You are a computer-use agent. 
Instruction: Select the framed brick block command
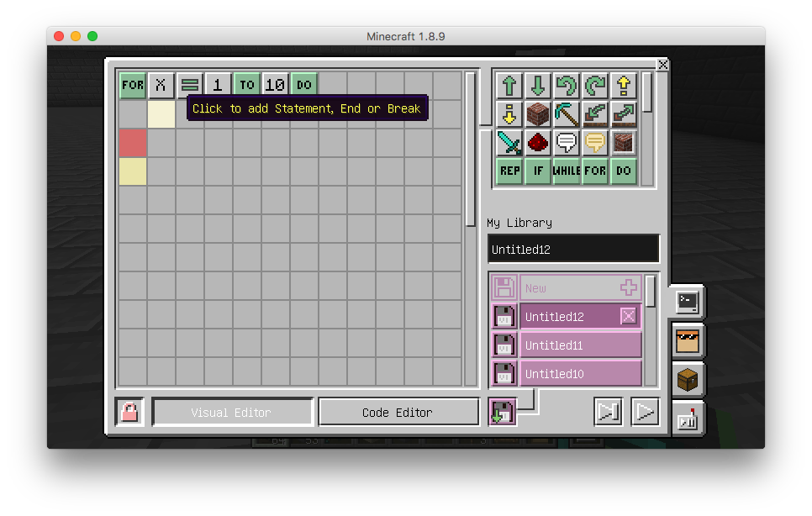[624, 142]
